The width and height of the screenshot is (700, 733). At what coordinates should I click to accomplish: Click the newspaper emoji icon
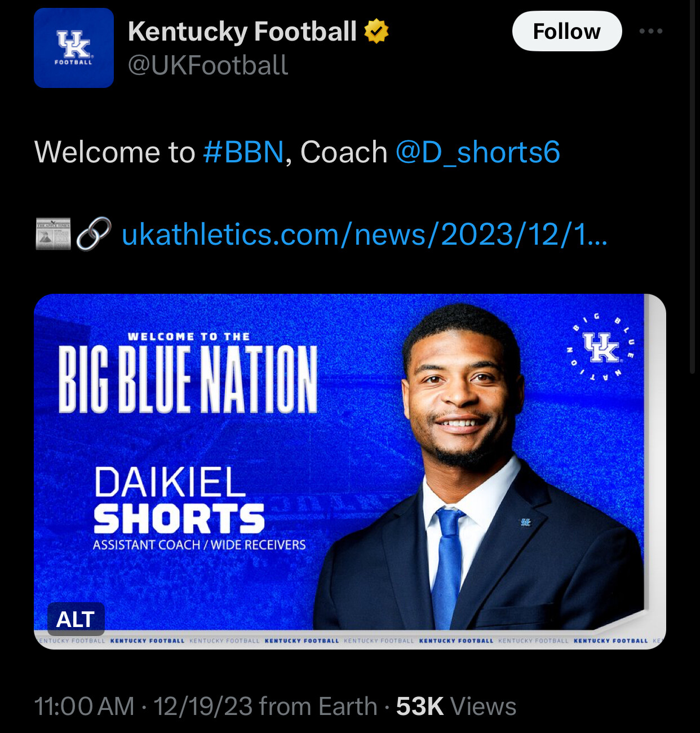click(53, 234)
